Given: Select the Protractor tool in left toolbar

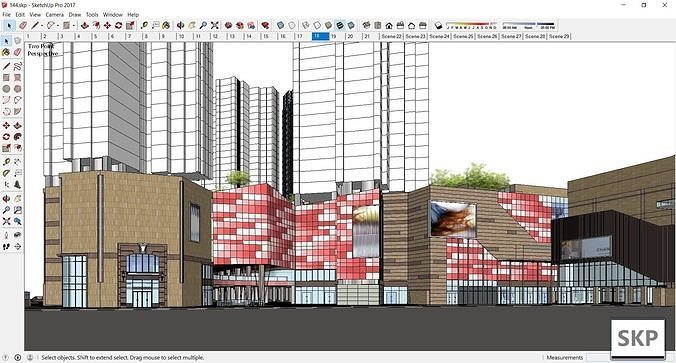Looking at the screenshot, I should [6, 173].
